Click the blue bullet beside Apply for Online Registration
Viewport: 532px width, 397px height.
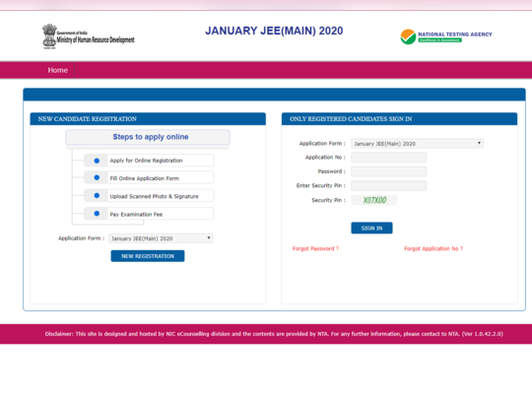[97, 161]
